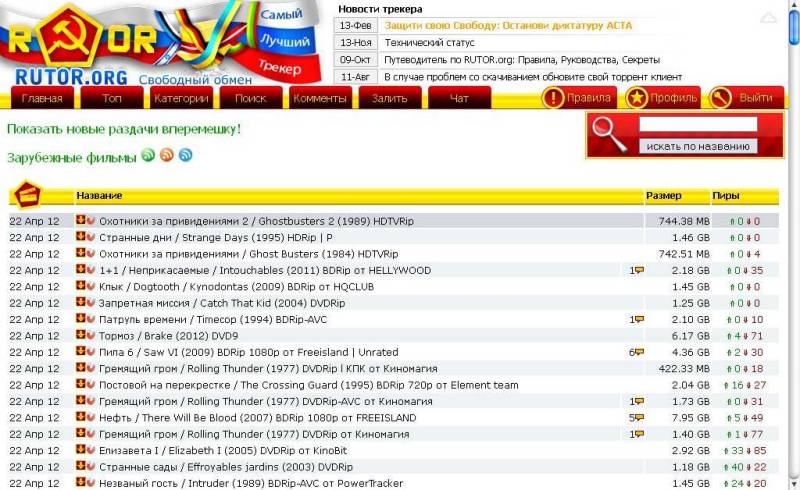Open the Главная menu tab
The height and width of the screenshot is (490, 800).
click(x=42, y=98)
